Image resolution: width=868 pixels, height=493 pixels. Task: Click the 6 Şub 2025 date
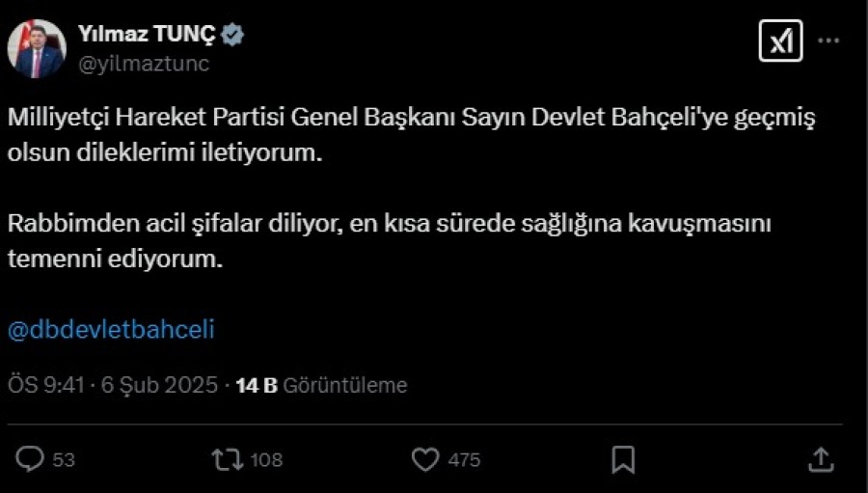(159, 386)
